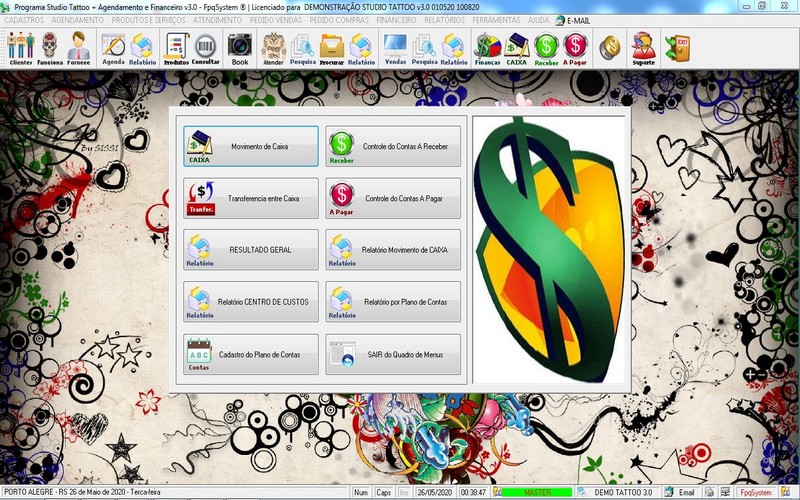800x500 pixels.
Task: Open the Funciona skull icon
Action: pyautogui.click(x=50, y=48)
